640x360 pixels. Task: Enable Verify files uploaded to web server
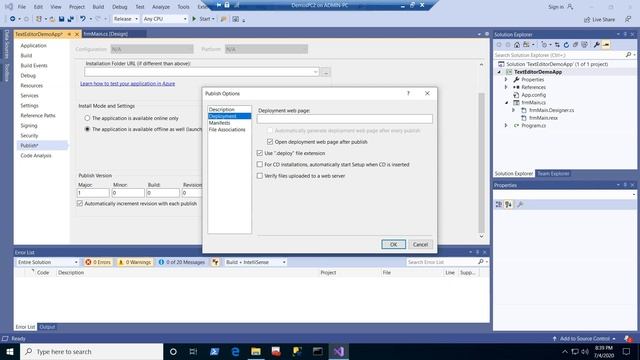[x=260, y=176]
